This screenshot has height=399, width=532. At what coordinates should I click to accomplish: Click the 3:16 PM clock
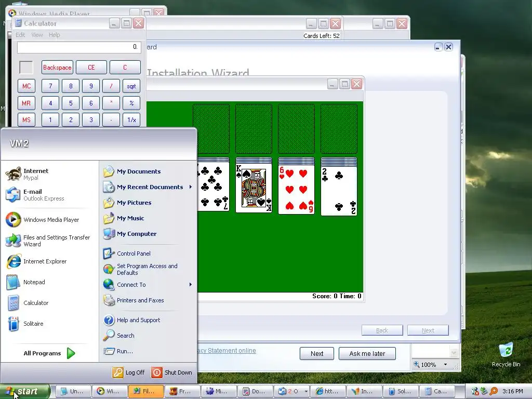pyautogui.click(x=513, y=391)
